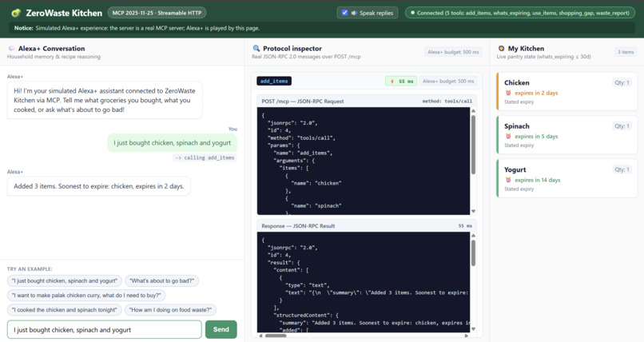Image resolution: width=644 pixels, height=342 pixels.
Task: Click the 55 ms latency badge
Action: click(x=401, y=82)
